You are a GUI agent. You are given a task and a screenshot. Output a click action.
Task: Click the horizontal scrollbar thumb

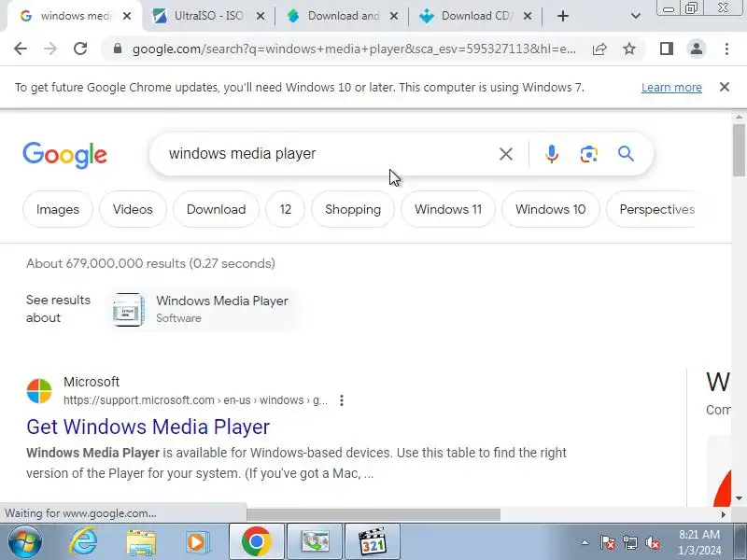pyautogui.click(x=373, y=515)
